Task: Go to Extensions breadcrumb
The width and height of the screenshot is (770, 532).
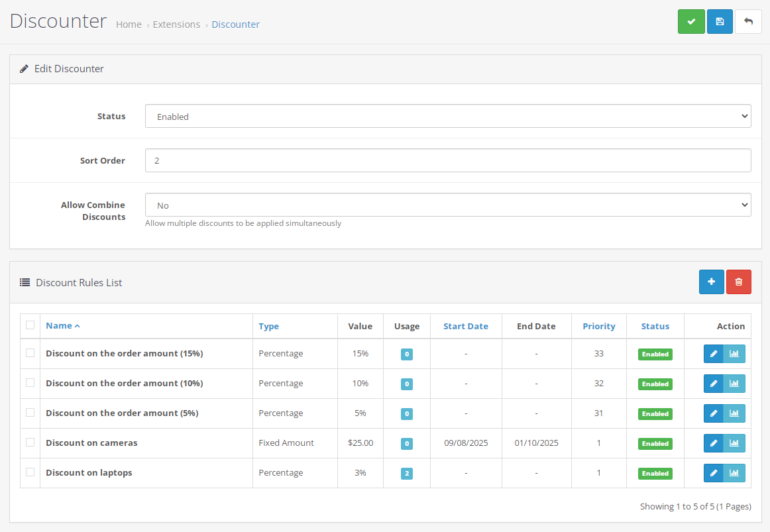Action: tap(176, 25)
